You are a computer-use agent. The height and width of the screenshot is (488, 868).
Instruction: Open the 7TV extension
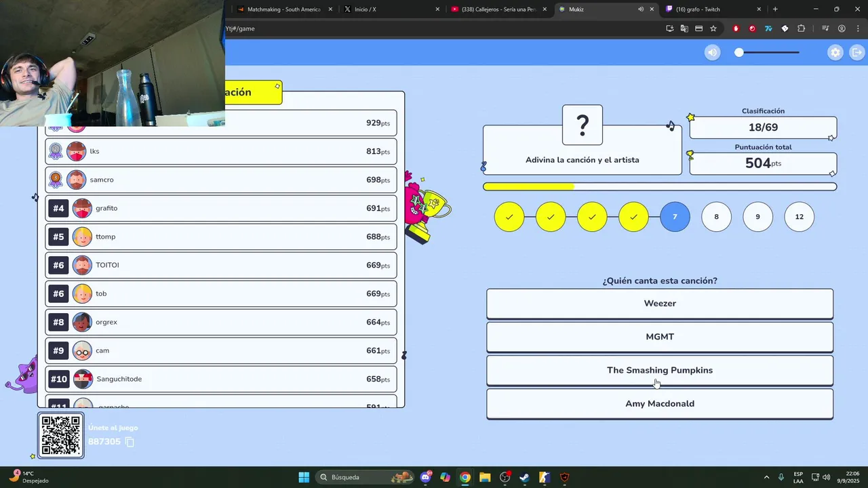[x=768, y=28]
